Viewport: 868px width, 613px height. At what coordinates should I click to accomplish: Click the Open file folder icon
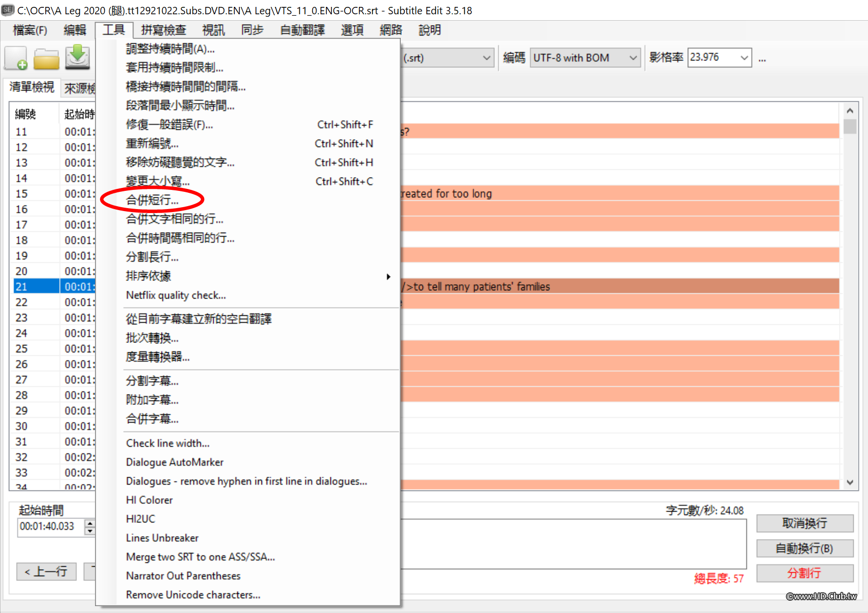pyautogui.click(x=46, y=59)
